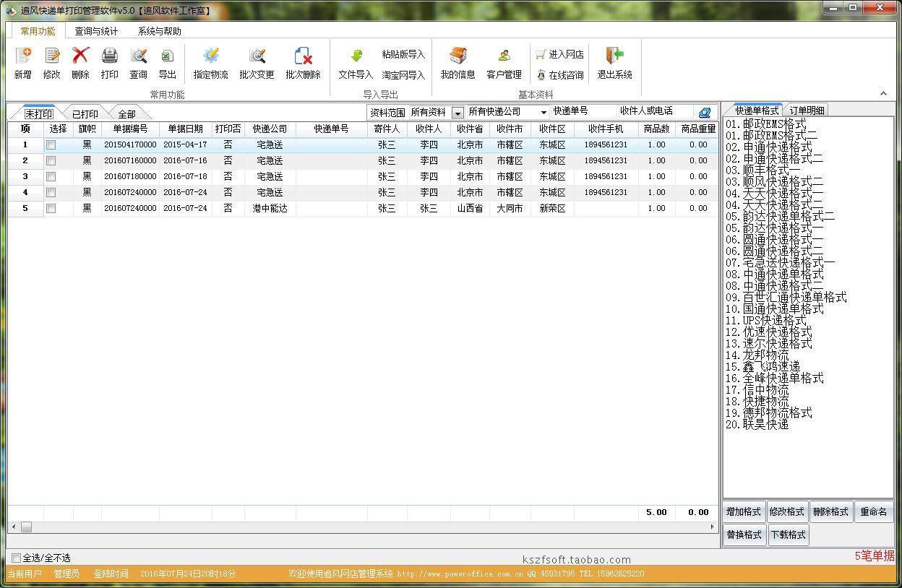Collapse the 常用功能 ribbon with the chevron
902x588 pixels.
click(883, 93)
